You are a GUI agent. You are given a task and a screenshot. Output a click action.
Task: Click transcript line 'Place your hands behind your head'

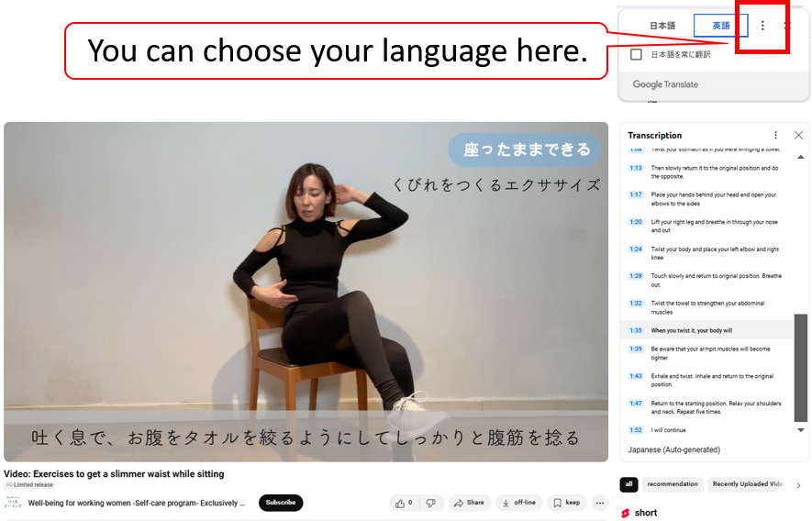tap(713, 199)
